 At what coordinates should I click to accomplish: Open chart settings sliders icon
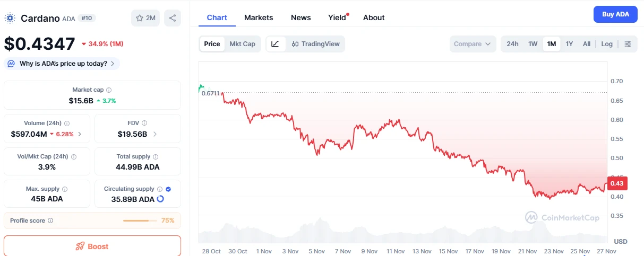[628, 44]
